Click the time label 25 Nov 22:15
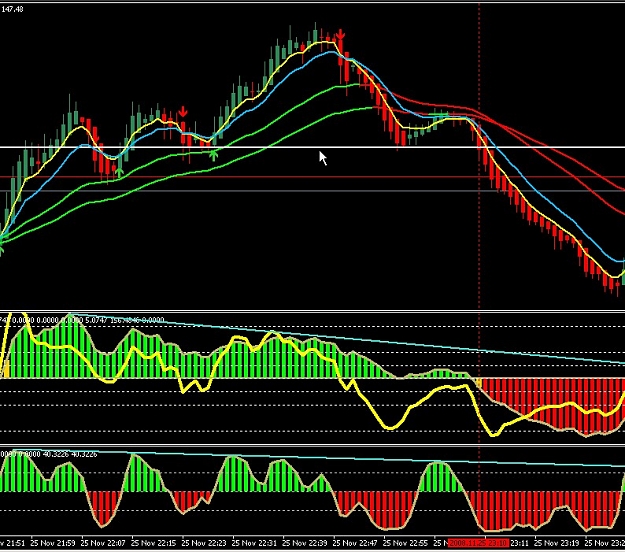 [x=153, y=543]
